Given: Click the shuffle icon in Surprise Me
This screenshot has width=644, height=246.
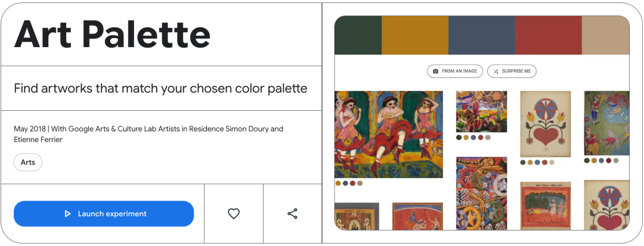Looking at the screenshot, I should click(496, 71).
